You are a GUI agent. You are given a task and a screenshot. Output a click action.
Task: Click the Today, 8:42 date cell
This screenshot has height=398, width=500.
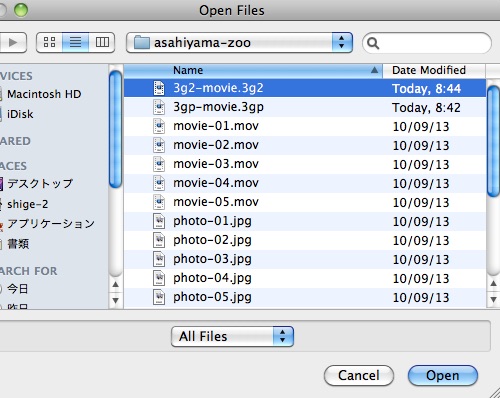point(427,108)
